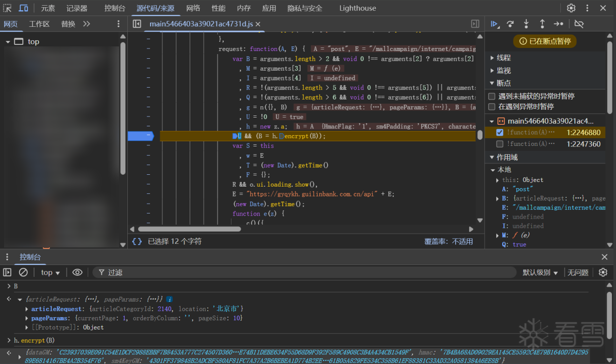Close the main5466403a39021ac4731d.js file tab
The image size is (616, 364).
[258, 24]
